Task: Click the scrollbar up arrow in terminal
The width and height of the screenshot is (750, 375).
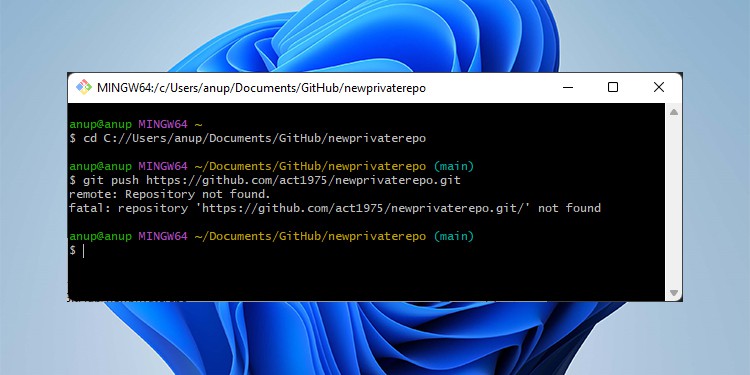Action: point(673,112)
